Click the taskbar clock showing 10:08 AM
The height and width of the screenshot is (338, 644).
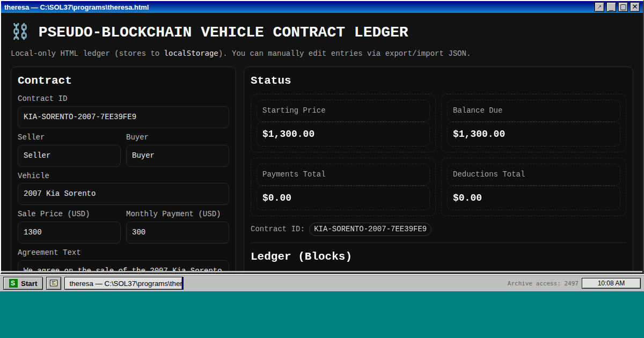tap(611, 283)
